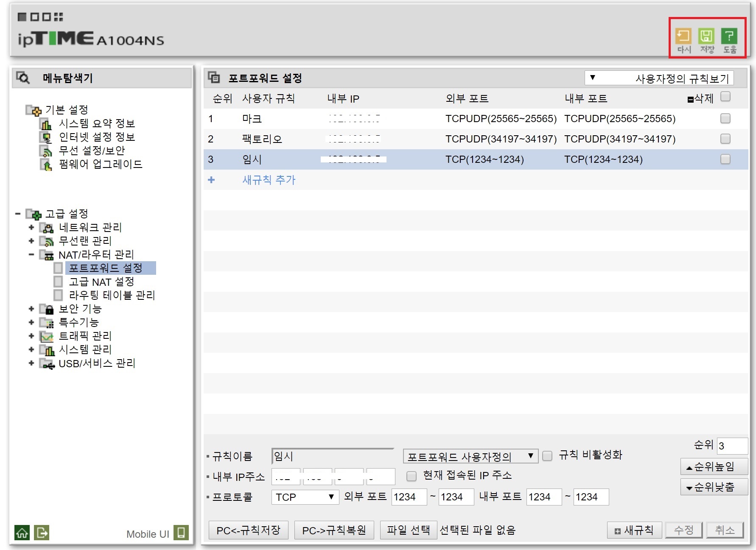
Task: Click the 메뉴탐색기 search magnifier icon
Action: (x=23, y=78)
